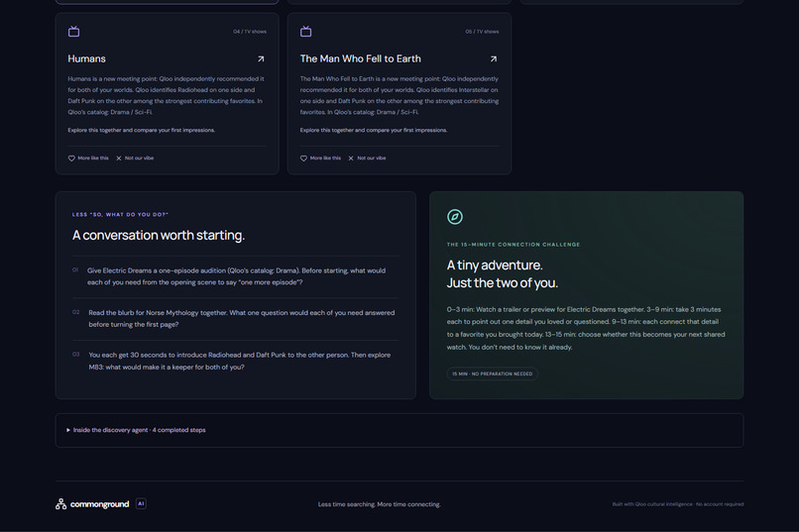This screenshot has width=799, height=532.
Task: Click Built with Qloo cultural intelligence text
Action: pos(678,504)
